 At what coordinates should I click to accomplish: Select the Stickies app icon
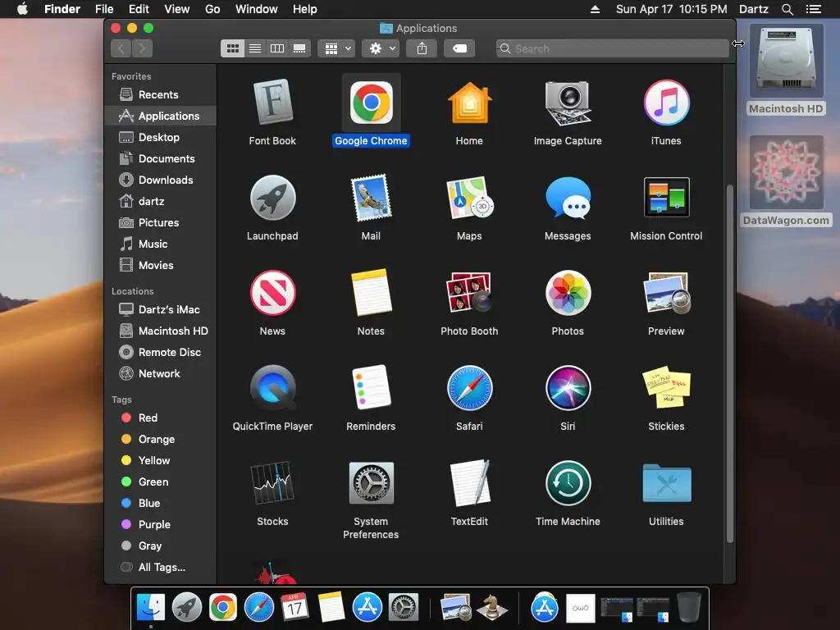[x=666, y=387]
